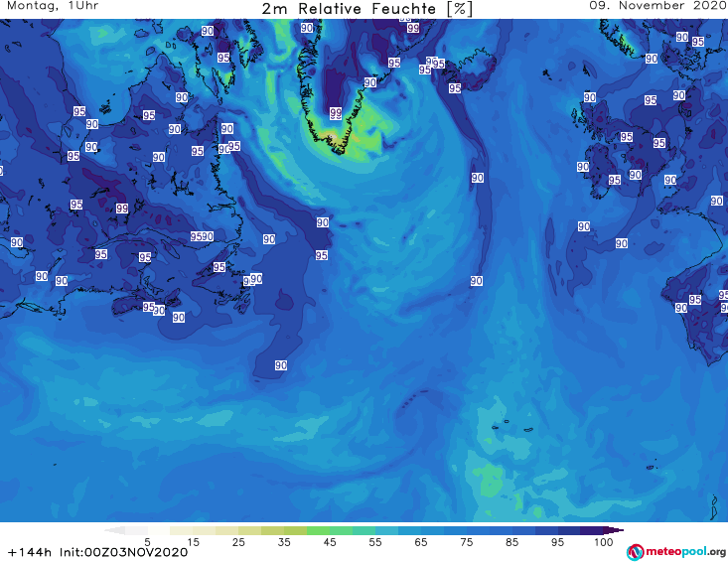Click the '45' tick on the color scale
The height and width of the screenshot is (562, 728).
click(330, 542)
